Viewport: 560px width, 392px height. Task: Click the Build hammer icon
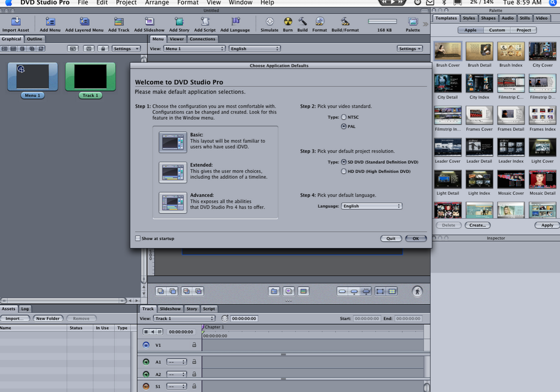point(302,21)
